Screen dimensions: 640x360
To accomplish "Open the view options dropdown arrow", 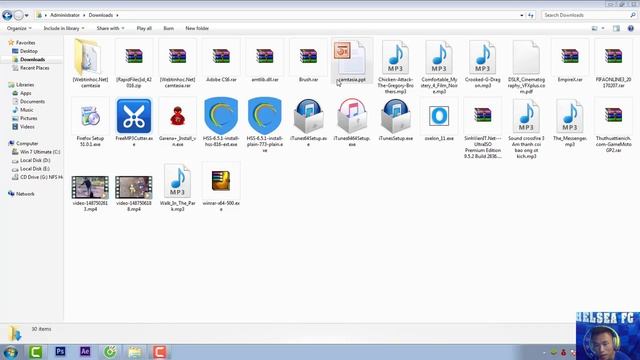I will pos(603,28).
